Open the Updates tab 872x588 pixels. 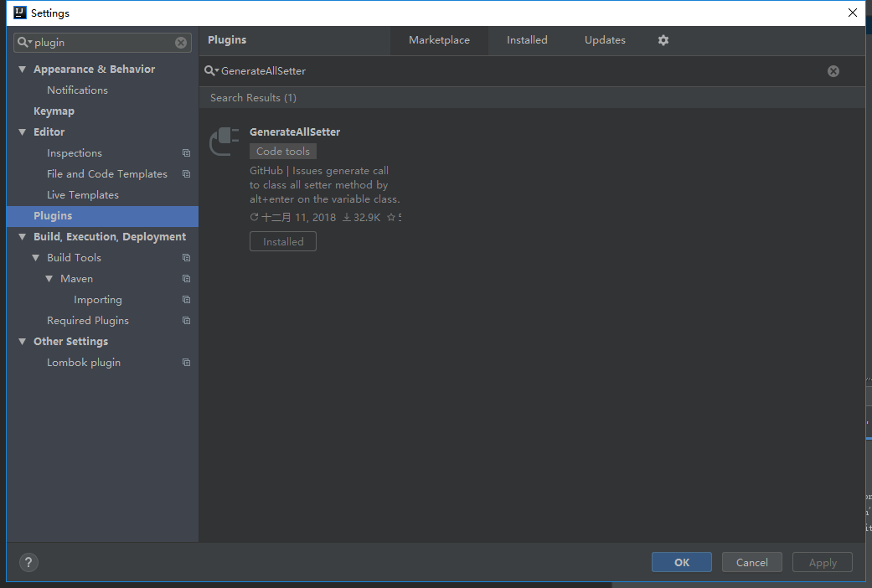605,40
